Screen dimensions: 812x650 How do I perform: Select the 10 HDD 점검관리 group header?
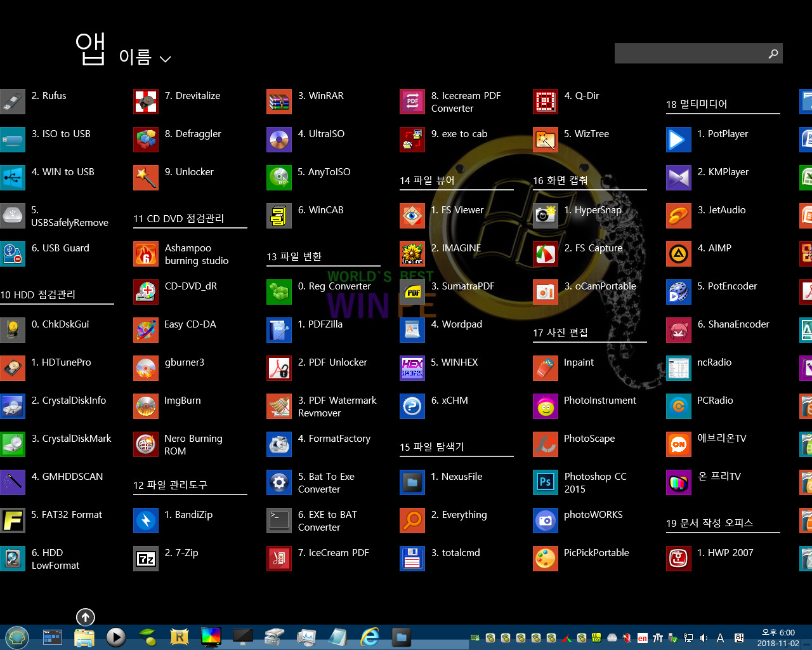[x=37, y=295]
